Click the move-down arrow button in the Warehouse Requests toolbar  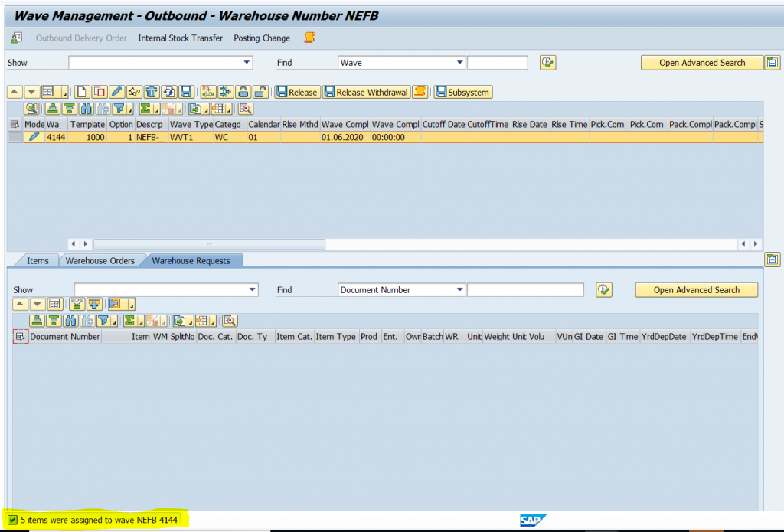coord(37,304)
